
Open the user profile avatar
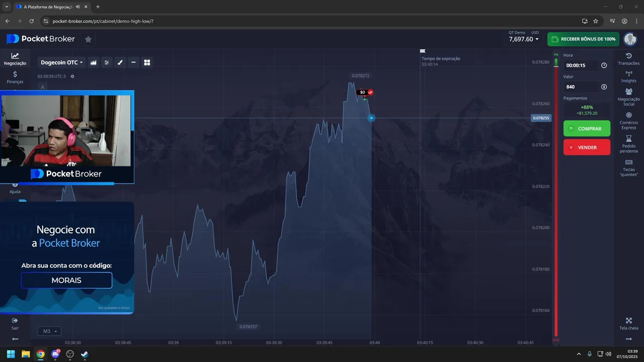[x=630, y=39]
